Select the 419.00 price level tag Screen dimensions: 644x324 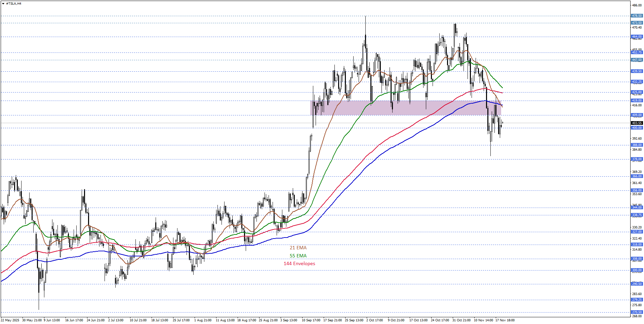(637, 101)
